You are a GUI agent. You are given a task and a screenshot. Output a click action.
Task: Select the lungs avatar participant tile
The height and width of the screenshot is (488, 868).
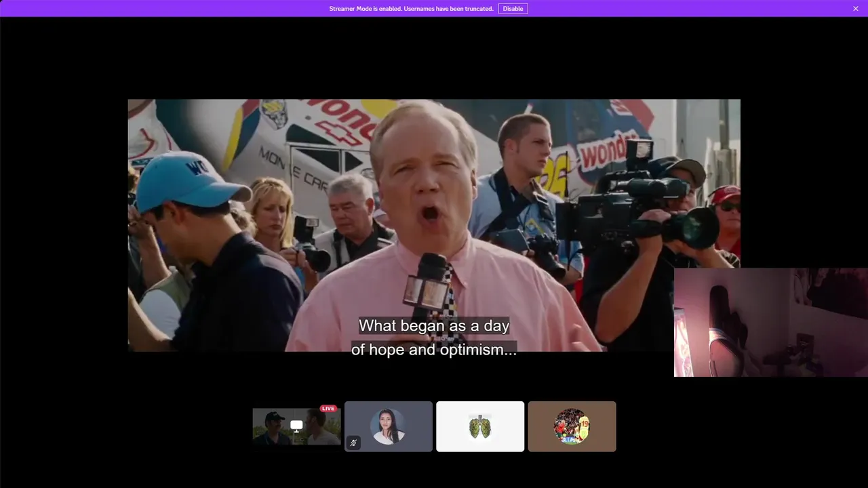click(x=480, y=426)
